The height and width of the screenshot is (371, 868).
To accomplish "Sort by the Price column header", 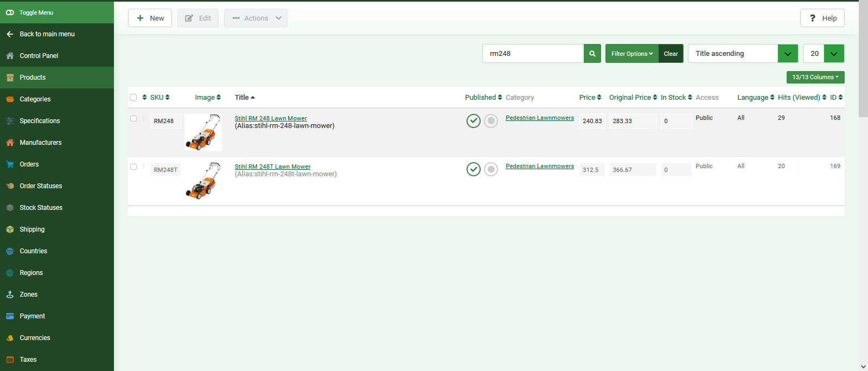I will click(590, 98).
